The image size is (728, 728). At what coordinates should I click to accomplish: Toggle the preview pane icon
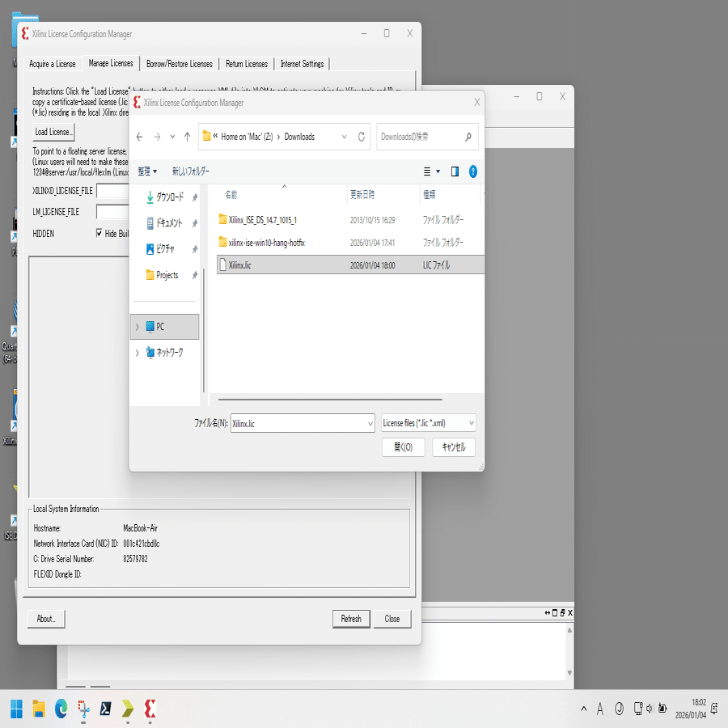tap(455, 171)
